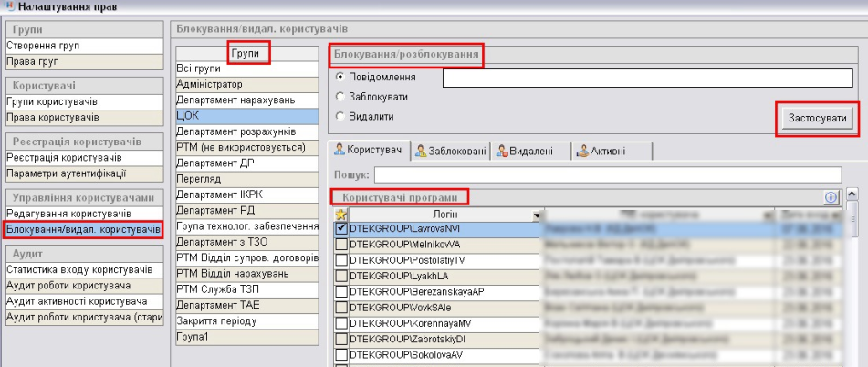This screenshot has height=367, width=868.
Task: Uncheck the LavrovaNVI user checkbox
Action: [x=341, y=229]
